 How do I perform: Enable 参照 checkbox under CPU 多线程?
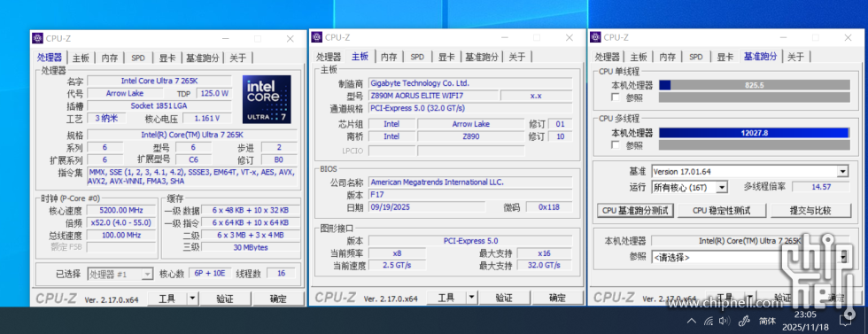tap(616, 145)
